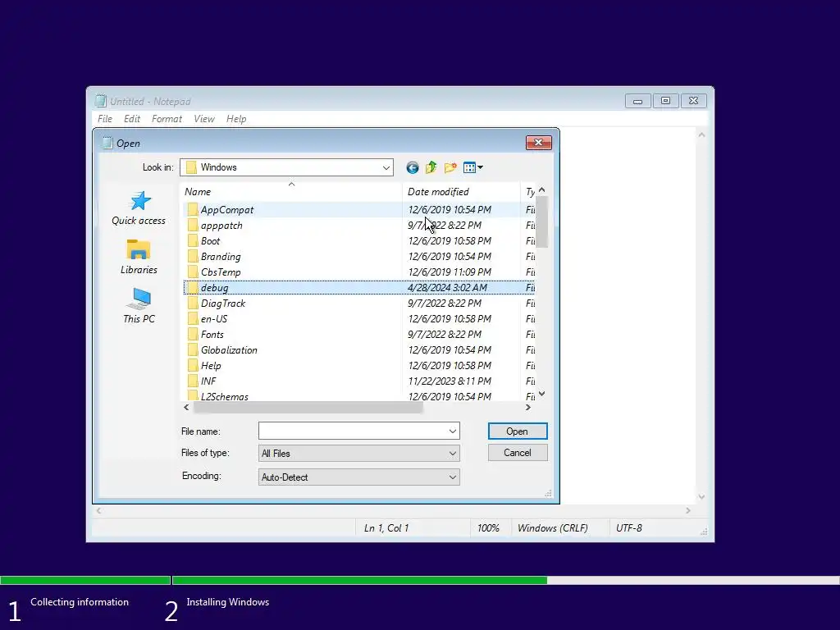Click the horizontal scrollbar right arrow in file list

528,407
